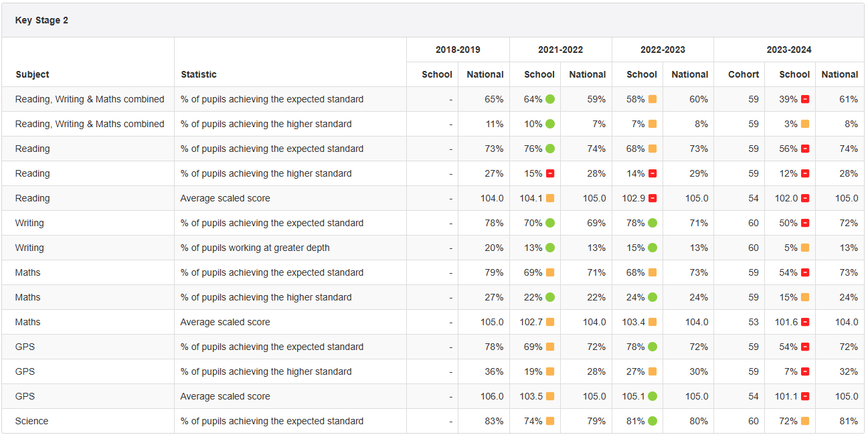Select the 2018-2019 year group header
Viewport: 868px width, 437px height.
(x=458, y=50)
